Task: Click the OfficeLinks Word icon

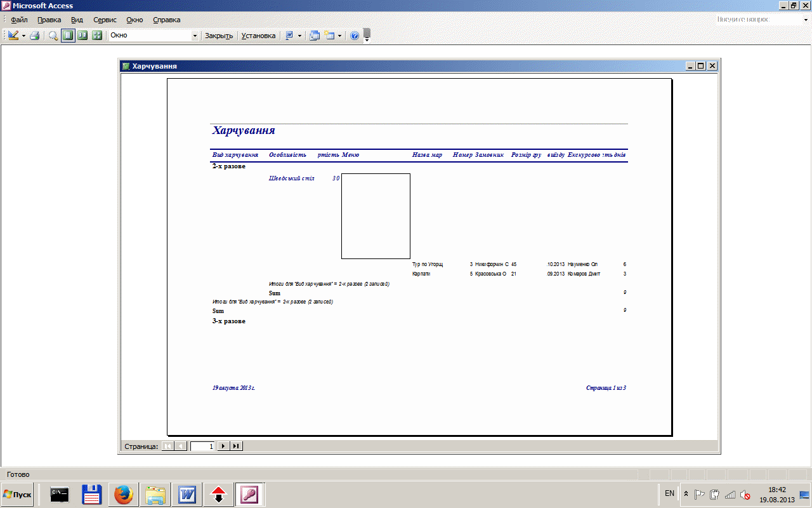Action: pos(289,36)
